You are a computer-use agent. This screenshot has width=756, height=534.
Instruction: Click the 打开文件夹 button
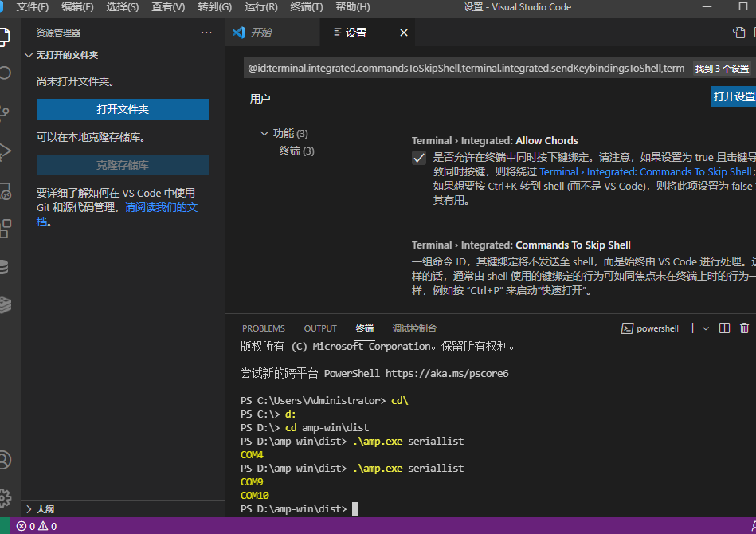tap(123, 109)
